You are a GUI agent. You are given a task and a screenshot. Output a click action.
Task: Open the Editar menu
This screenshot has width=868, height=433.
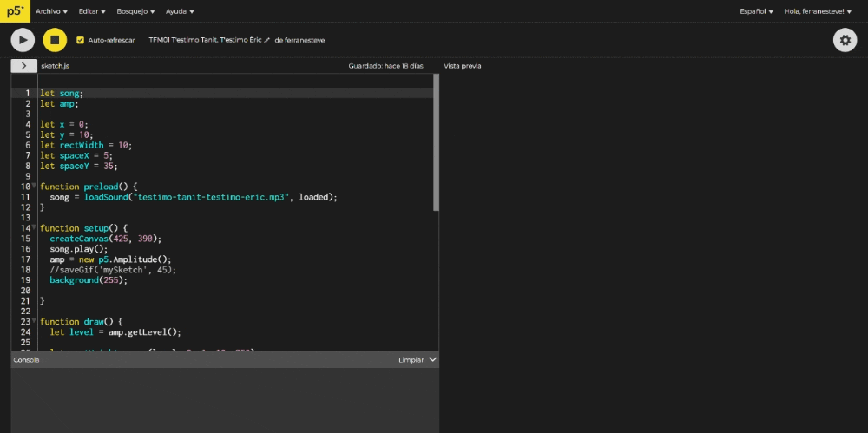pyautogui.click(x=92, y=11)
